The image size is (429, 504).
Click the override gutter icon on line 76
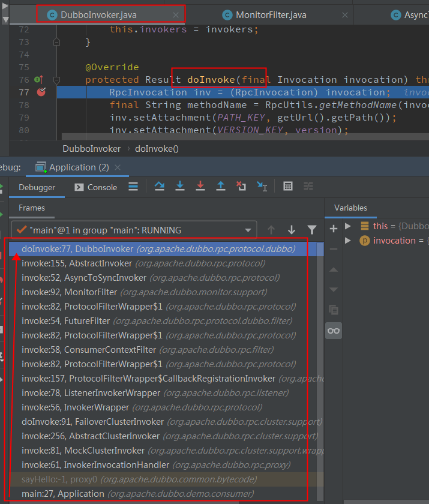click(x=38, y=79)
